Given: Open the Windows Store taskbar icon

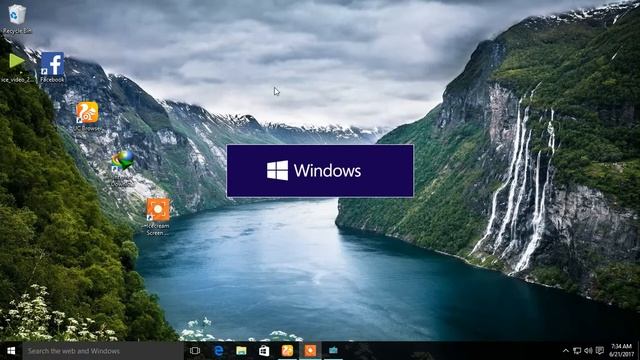Looking at the screenshot, I should pos(264,351).
